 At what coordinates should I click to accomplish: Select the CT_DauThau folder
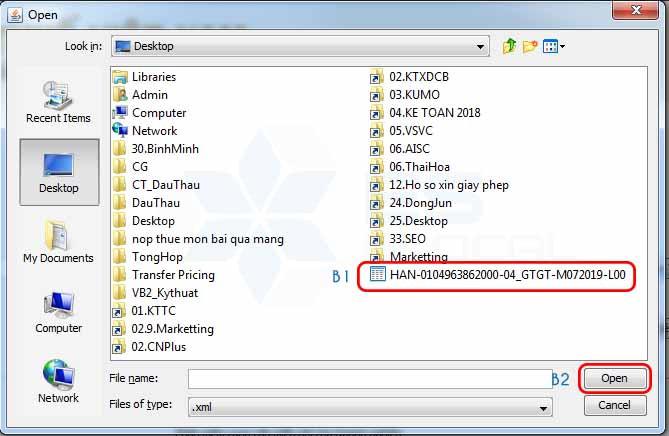157,185
